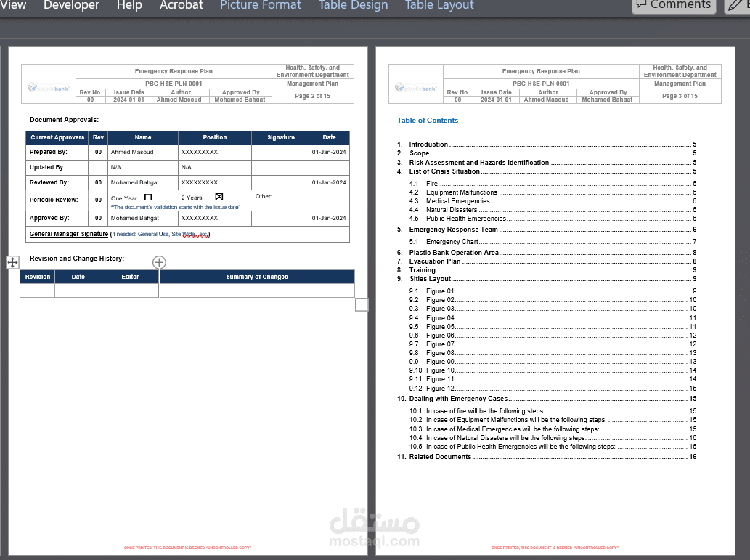750x560 pixels.
Task: Click the empty Revision cell below header
Action: pos(37,291)
